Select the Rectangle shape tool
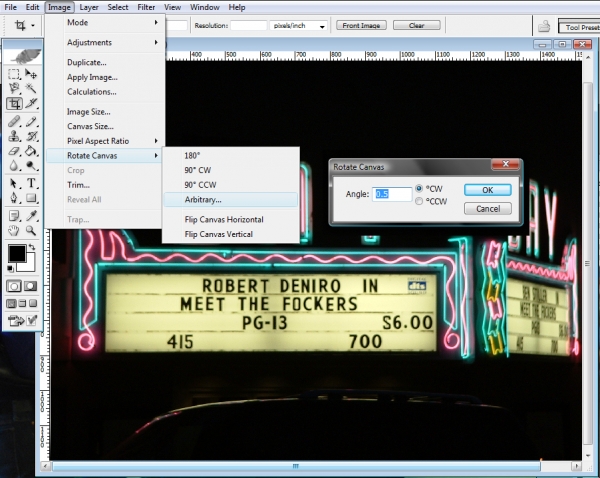Viewport: 600px width, 478px height. pyautogui.click(x=31, y=198)
